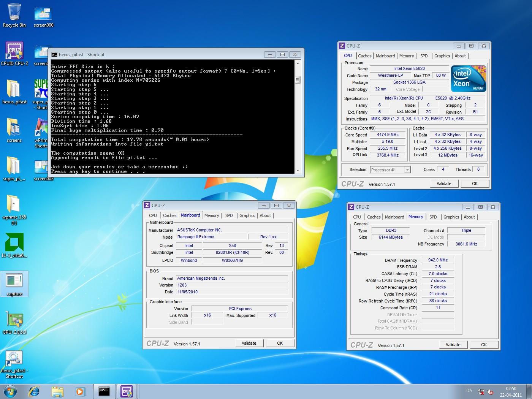Open Memory tab in the top CPU-Z window
The height and width of the screenshot is (399, 532).
click(407, 56)
